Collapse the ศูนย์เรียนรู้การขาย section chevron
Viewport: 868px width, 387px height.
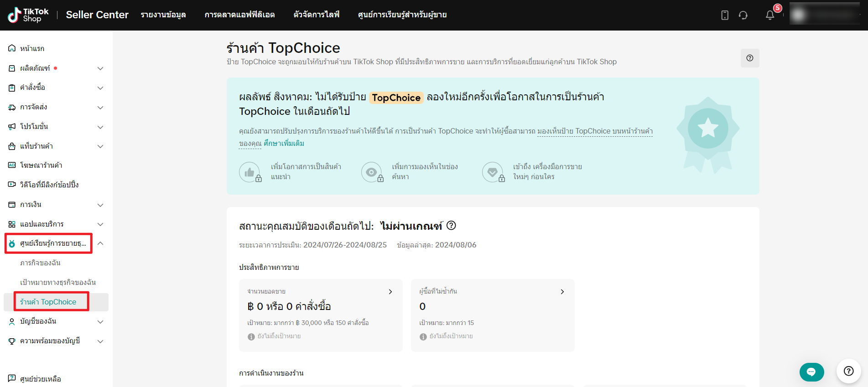tap(100, 243)
